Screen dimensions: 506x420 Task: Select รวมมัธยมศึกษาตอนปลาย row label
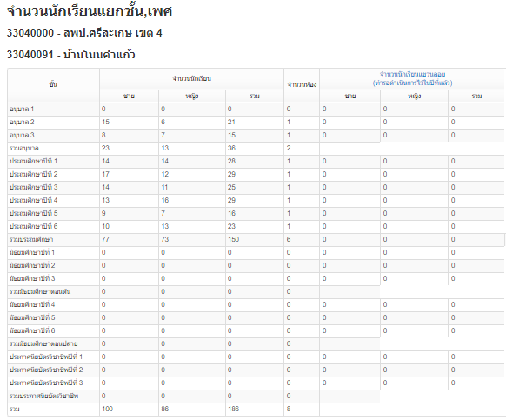click(43, 343)
